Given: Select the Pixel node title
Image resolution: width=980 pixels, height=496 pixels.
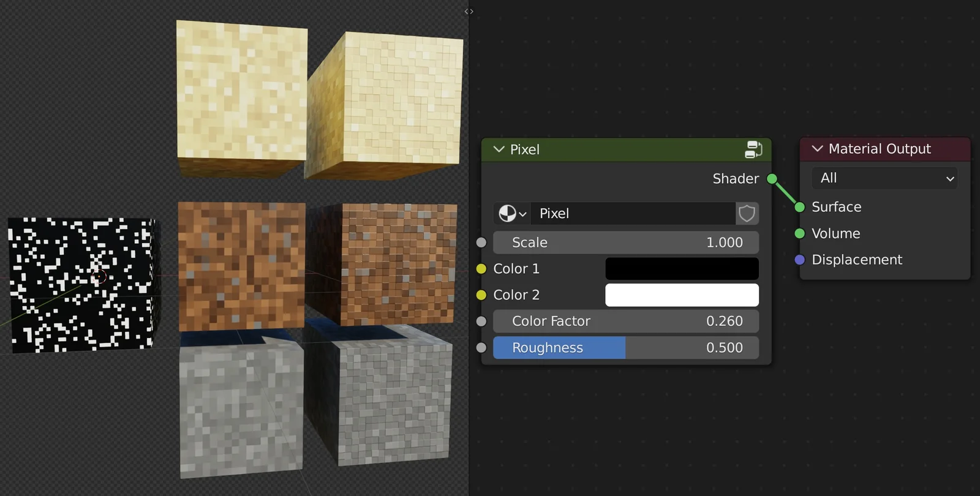Looking at the screenshot, I should [x=525, y=149].
